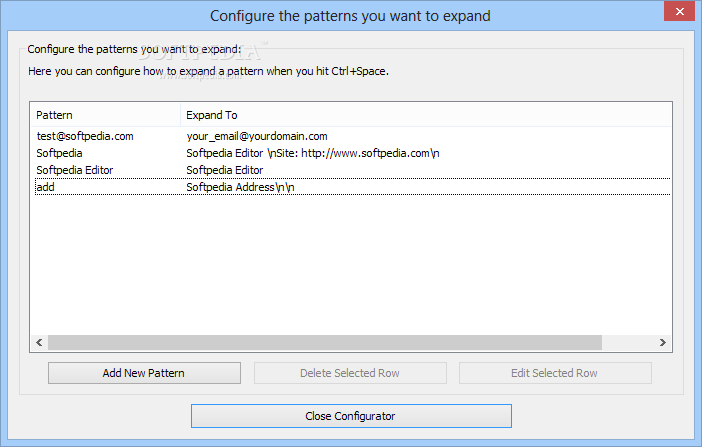Select the Softpedia Editor pattern cell
702x447 pixels.
point(75,170)
